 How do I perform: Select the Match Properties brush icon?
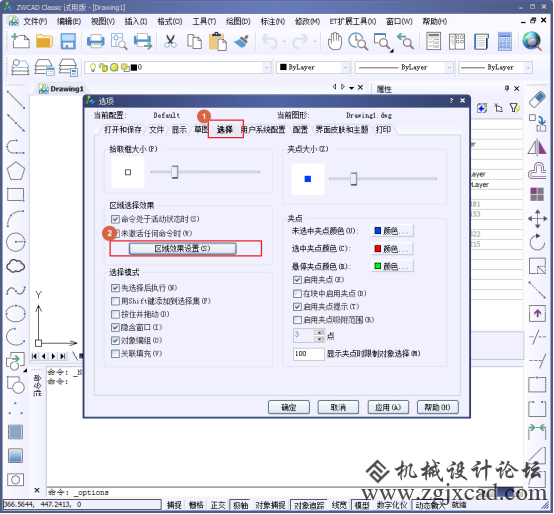pyautogui.click(x=242, y=41)
